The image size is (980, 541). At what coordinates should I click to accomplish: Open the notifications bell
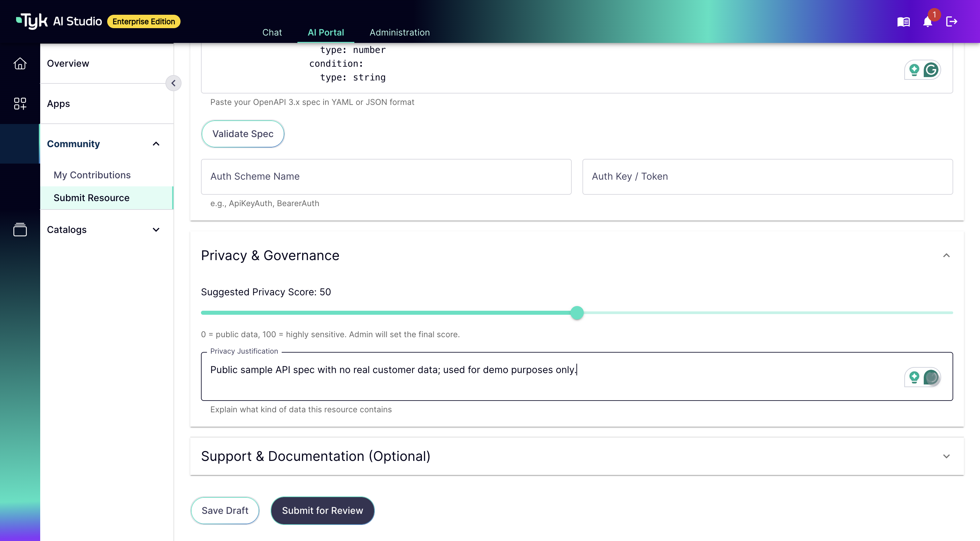click(928, 22)
